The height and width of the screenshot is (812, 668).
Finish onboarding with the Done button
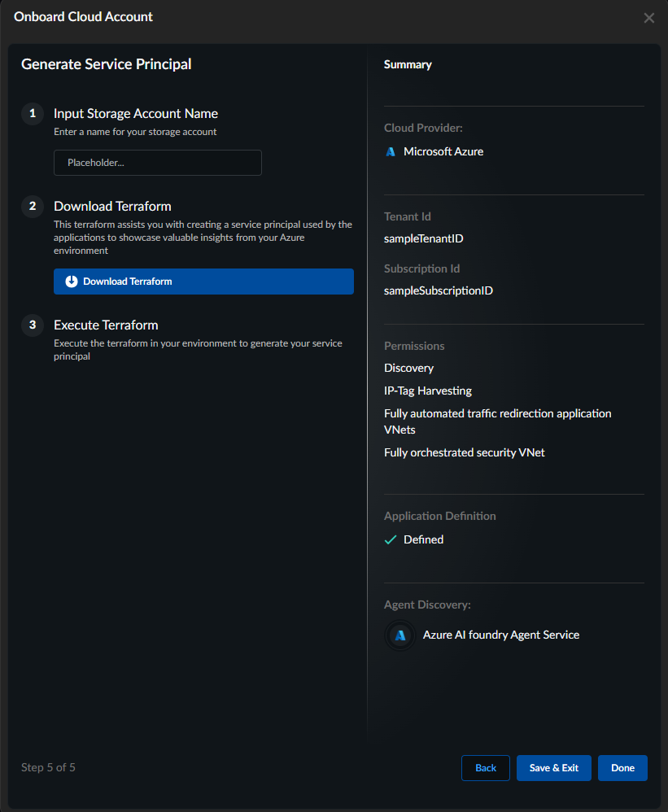pyautogui.click(x=622, y=768)
